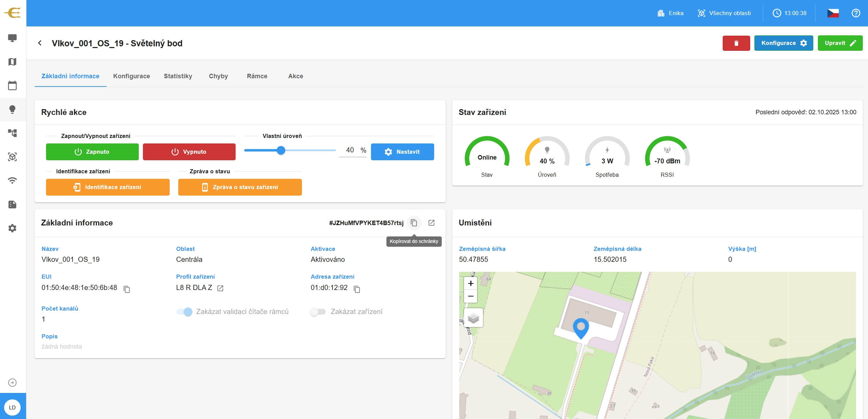Open Všechny oblasti area selector

click(x=724, y=13)
